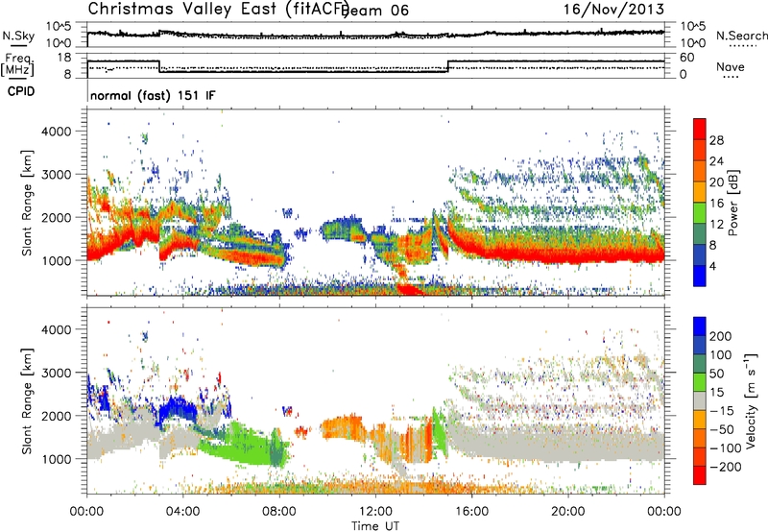
Task: Pick the gray -15 to 15 Velocity swatch
Action: click(x=700, y=401)
